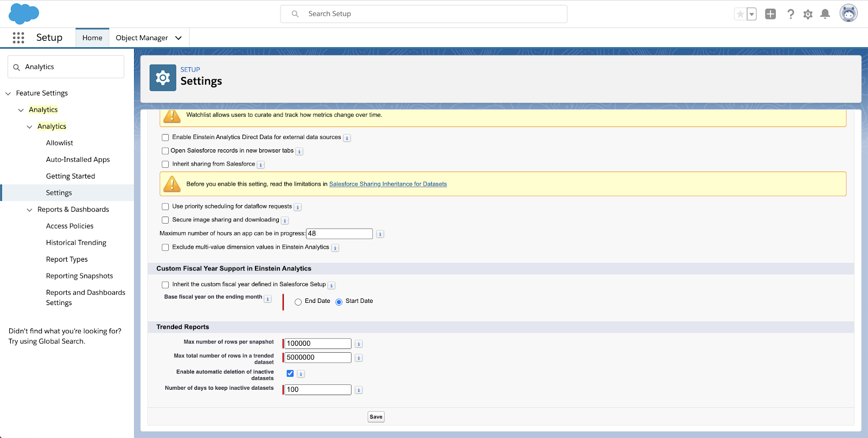Open Reporting Snapshots in the sidebar
The width and height of the screenshot is (868, 438).
(80, 276)
